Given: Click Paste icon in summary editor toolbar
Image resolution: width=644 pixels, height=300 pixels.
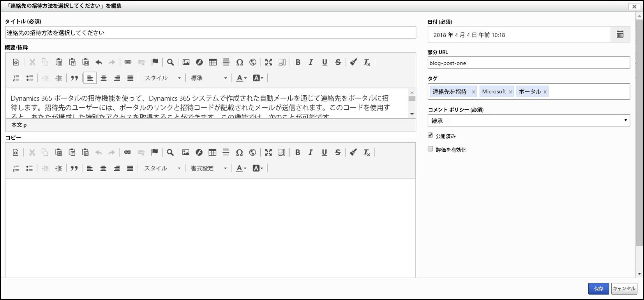Looking at the screenshot, I should [x=59, y=62].
